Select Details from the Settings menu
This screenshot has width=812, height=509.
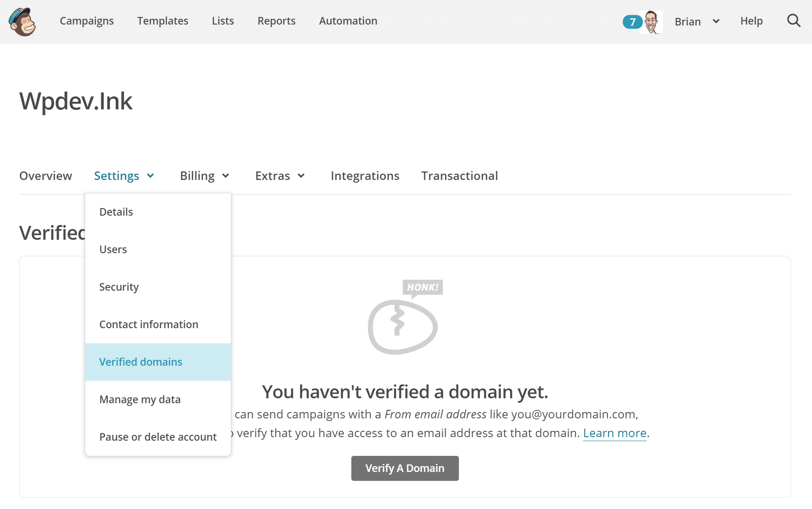point(116,212)
